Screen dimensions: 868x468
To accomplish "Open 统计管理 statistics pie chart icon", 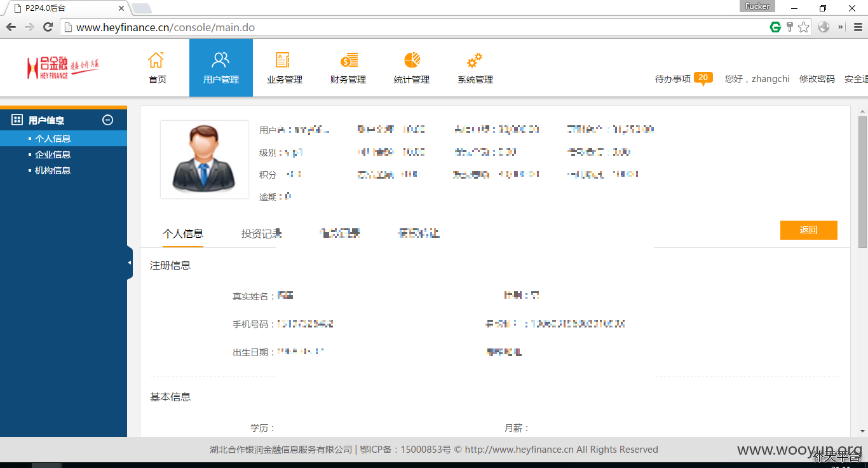I will point(412,60).
